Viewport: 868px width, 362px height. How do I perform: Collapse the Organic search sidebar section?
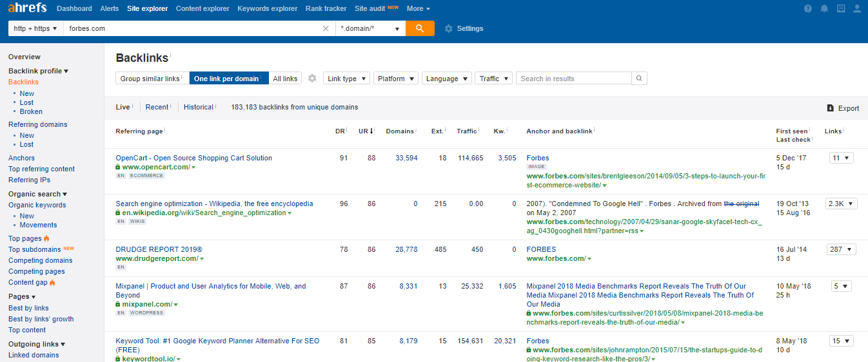click(37, 194)
